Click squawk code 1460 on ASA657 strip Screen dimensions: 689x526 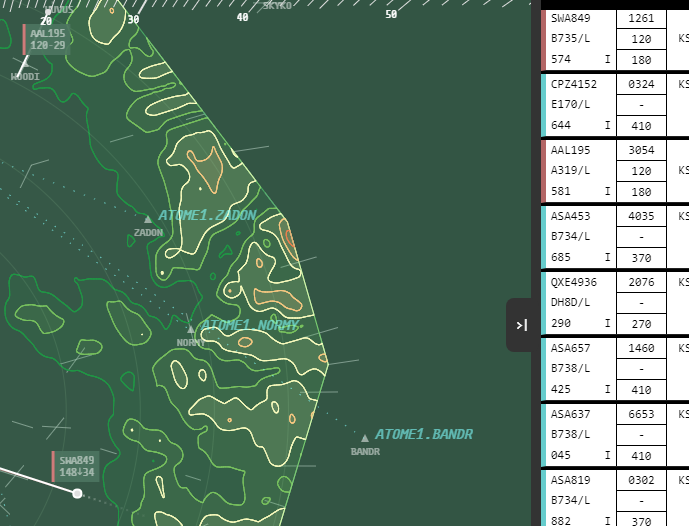pos(641,348)
